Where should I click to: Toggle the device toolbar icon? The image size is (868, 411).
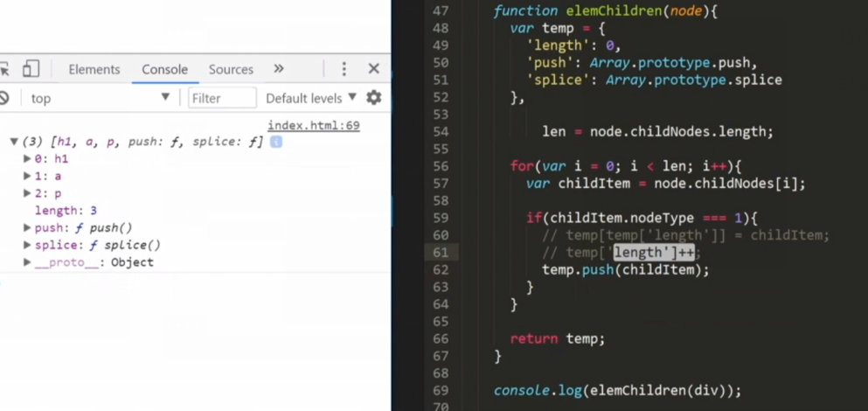coord(31,69)
